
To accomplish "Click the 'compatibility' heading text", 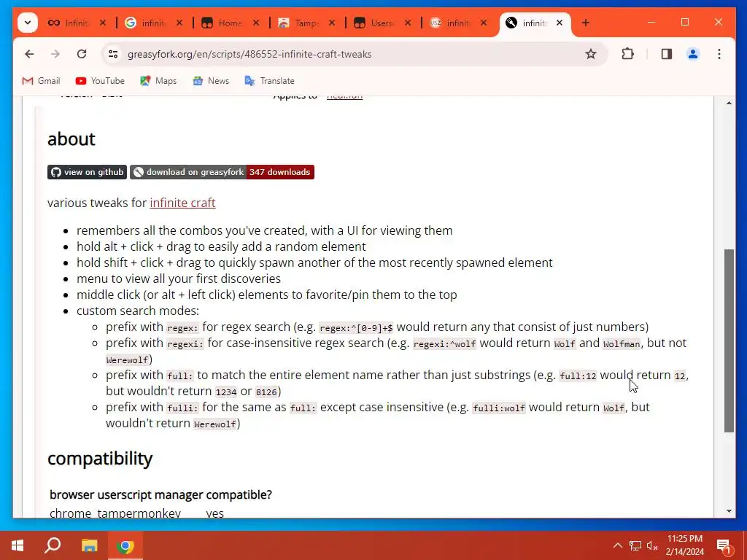I will pyautogui.click(x=100, y=459).
